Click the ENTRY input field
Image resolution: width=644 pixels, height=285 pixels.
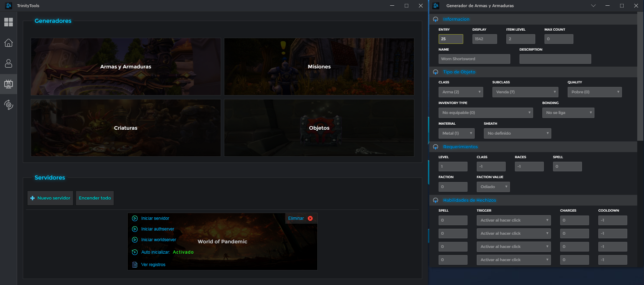(x=451, y=39)
